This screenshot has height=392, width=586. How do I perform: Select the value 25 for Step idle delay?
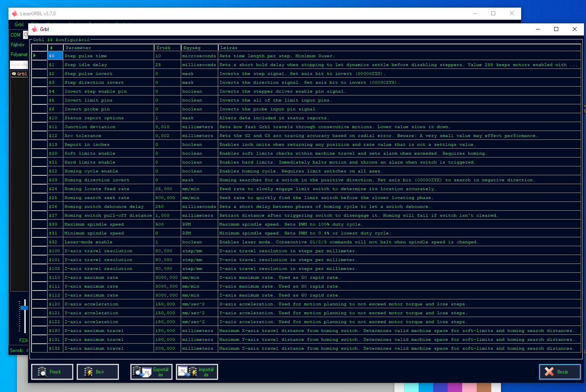click(167, 65)
